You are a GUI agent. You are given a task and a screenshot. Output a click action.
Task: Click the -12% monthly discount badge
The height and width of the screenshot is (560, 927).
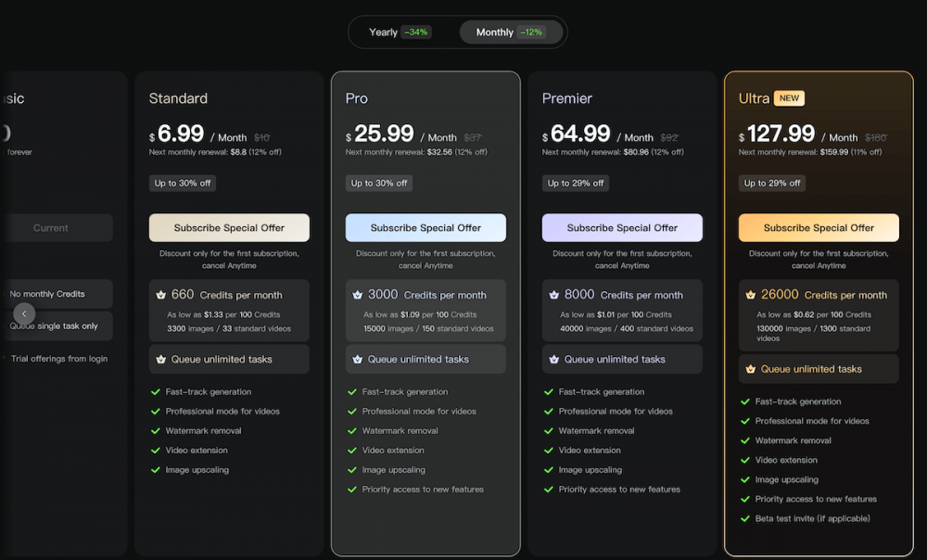(531, 32)
